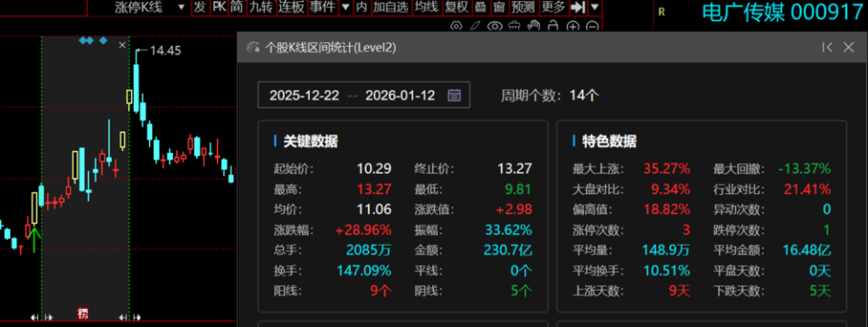
Task: Expand the arrow next to 事件
Action: click(345, 7)
